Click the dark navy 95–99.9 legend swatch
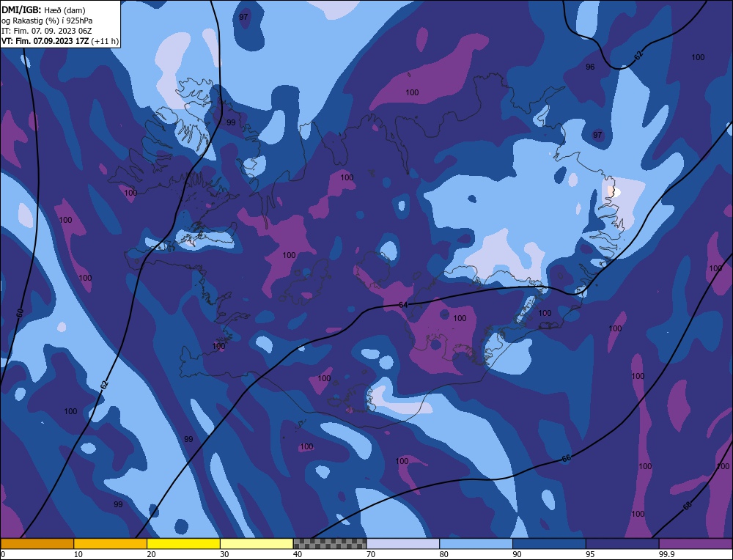733x560 pixels. (622, 543)
